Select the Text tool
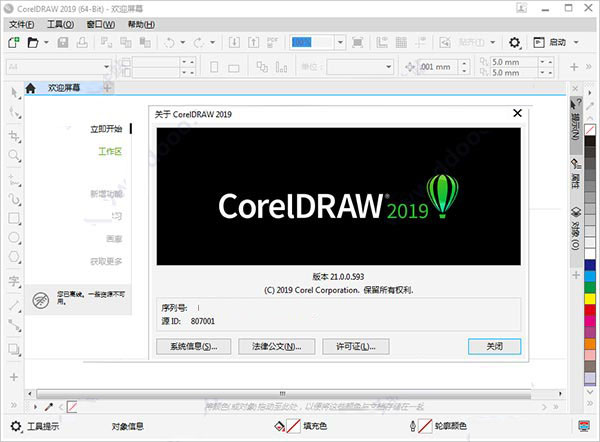 [x=15, y=281]
